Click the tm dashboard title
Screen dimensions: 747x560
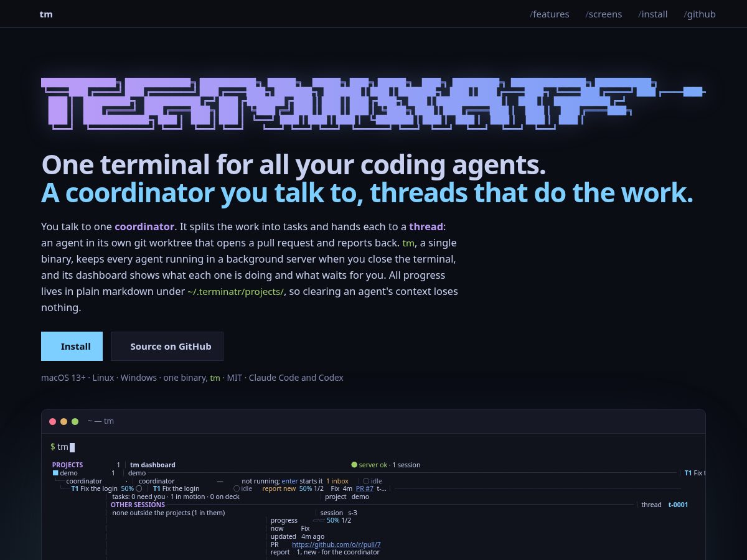pyautogui.click(x=153, y=465)
